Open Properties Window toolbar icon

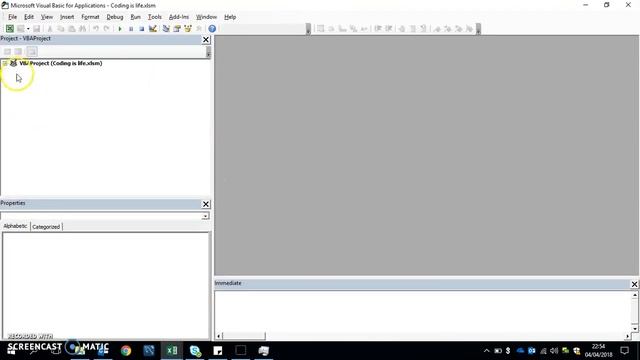coord(177,29)
